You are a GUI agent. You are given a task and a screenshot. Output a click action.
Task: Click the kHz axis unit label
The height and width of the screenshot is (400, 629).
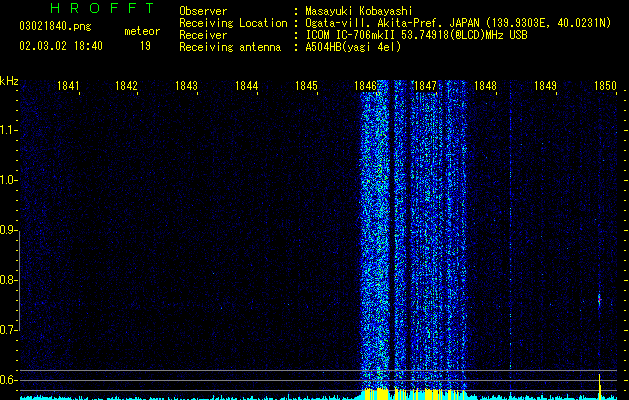coord(9,81)
